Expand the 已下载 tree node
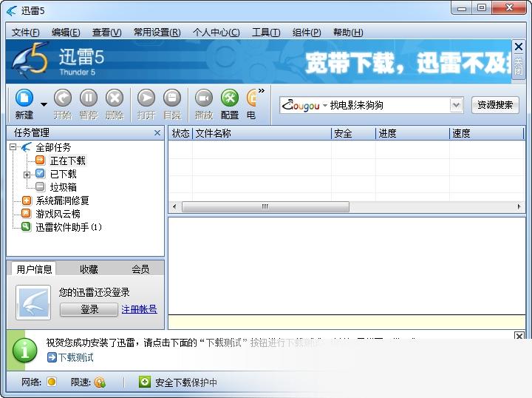This screenshot has height=398, width=532. pyautogui.click(x=27, y=175)
